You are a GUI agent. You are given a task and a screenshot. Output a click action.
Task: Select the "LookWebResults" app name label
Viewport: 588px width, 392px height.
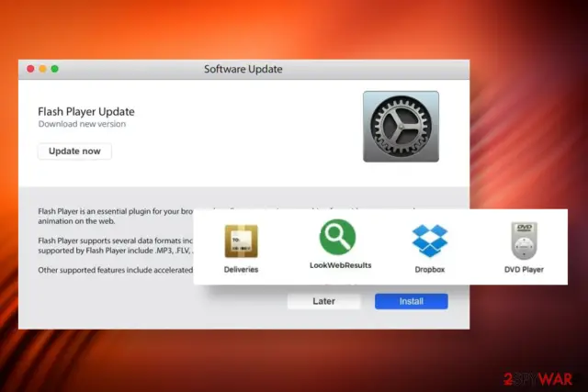click(x=341, y=265)
